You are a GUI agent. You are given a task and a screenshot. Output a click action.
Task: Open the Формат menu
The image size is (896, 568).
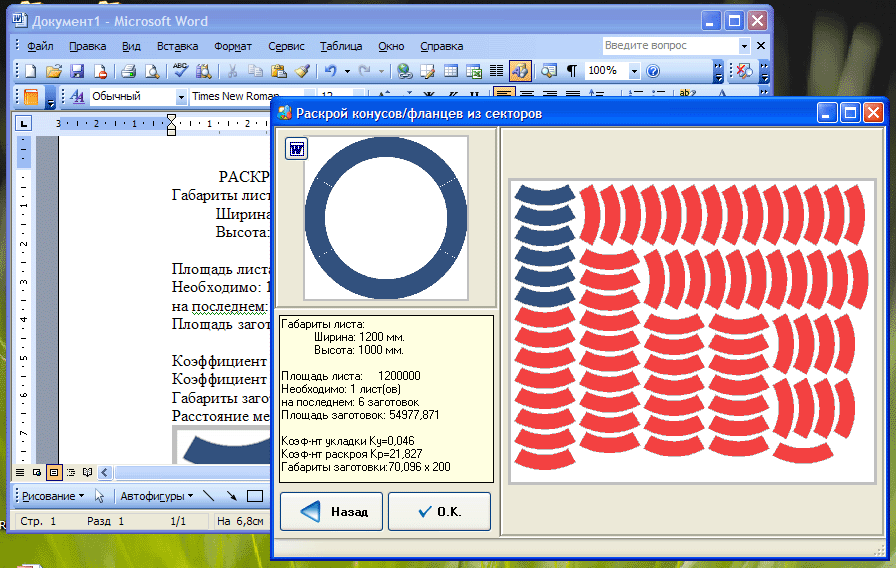pyautogui.click(x=233, y=46)
